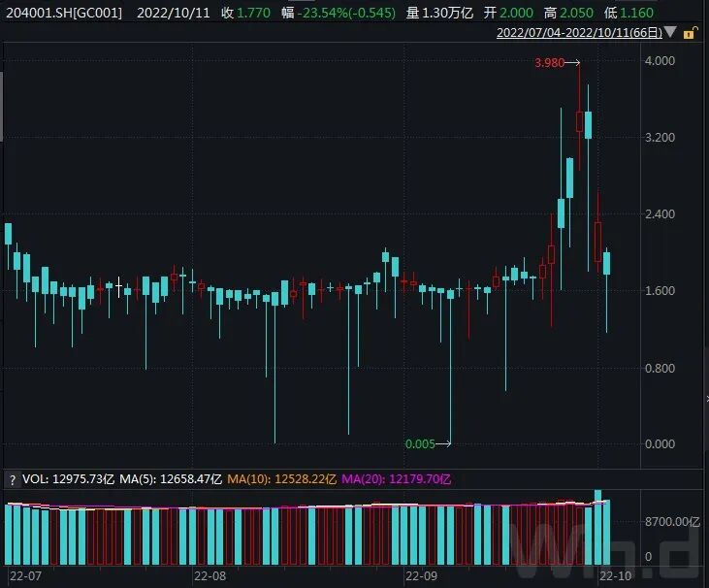Image resolution: width=709 pixels, height=588 pixels.
Task: Click the orange MA(10): 12528.22亿 label
Action: click(281, 479)
